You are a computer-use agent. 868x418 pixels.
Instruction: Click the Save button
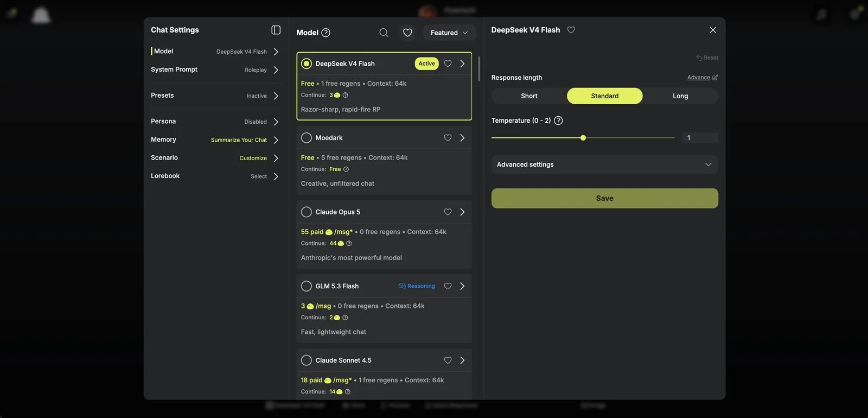605,198
